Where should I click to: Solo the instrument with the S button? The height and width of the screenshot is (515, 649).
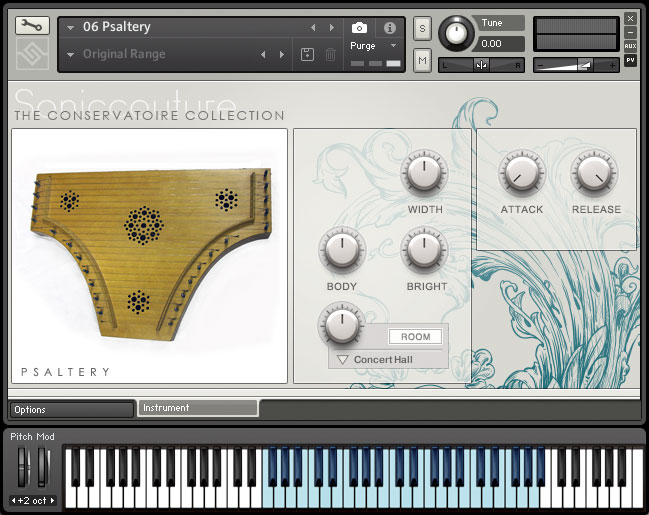pos(422,29)
